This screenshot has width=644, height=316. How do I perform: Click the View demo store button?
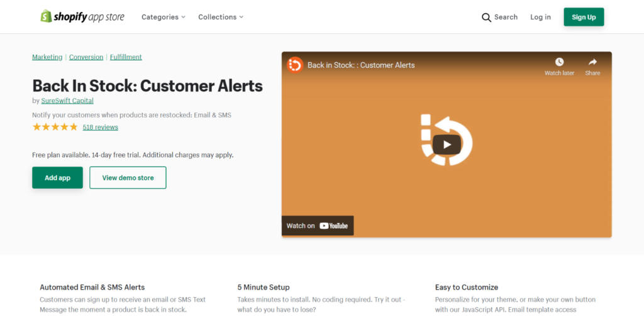(128, 178)
